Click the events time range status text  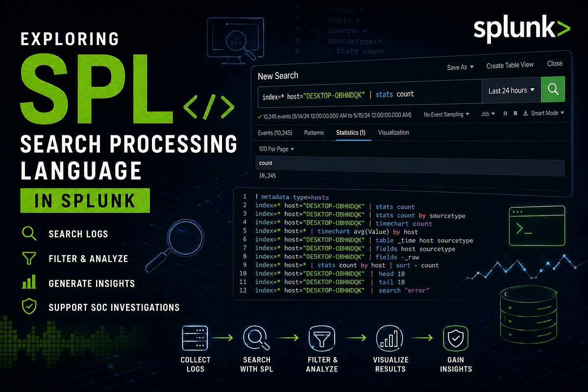(337, 117)
